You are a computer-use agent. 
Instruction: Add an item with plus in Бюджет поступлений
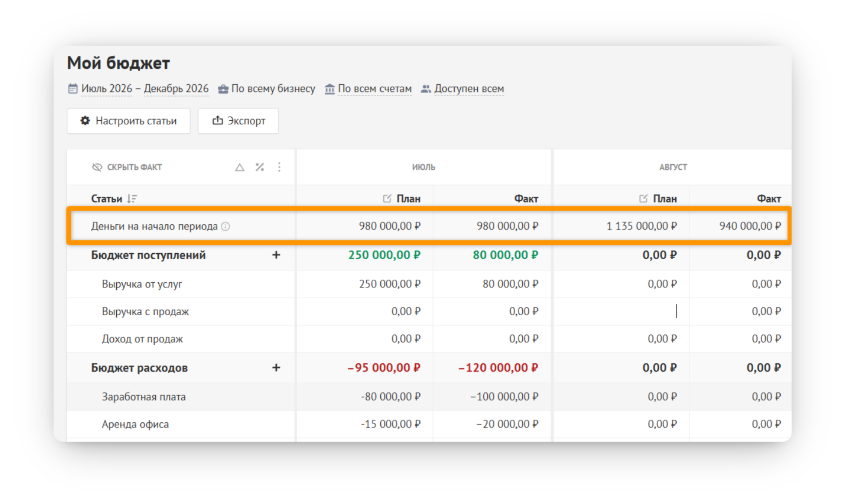(276, 255)
